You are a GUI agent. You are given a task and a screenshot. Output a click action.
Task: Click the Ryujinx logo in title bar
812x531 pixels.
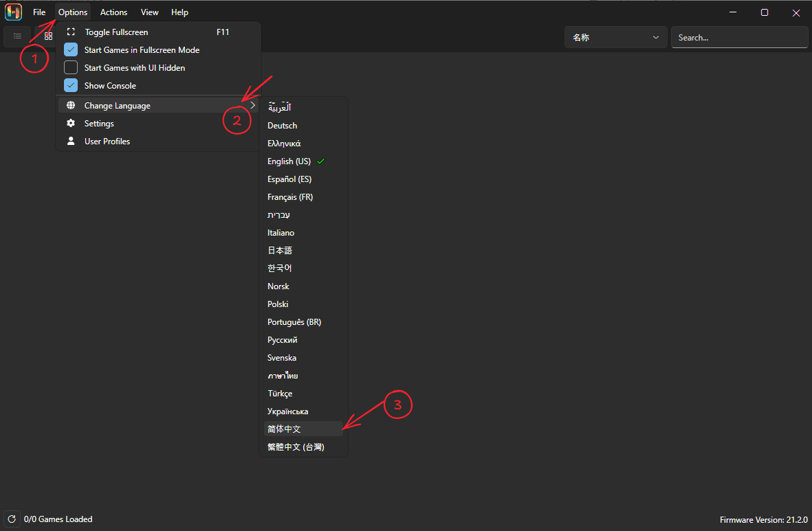[x=14, y=12]
